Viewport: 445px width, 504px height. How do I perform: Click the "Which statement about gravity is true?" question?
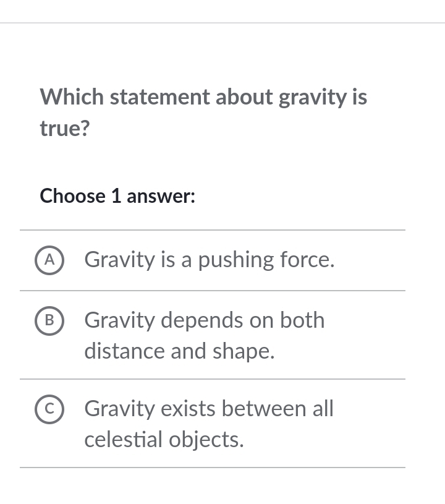click(203, 112)
